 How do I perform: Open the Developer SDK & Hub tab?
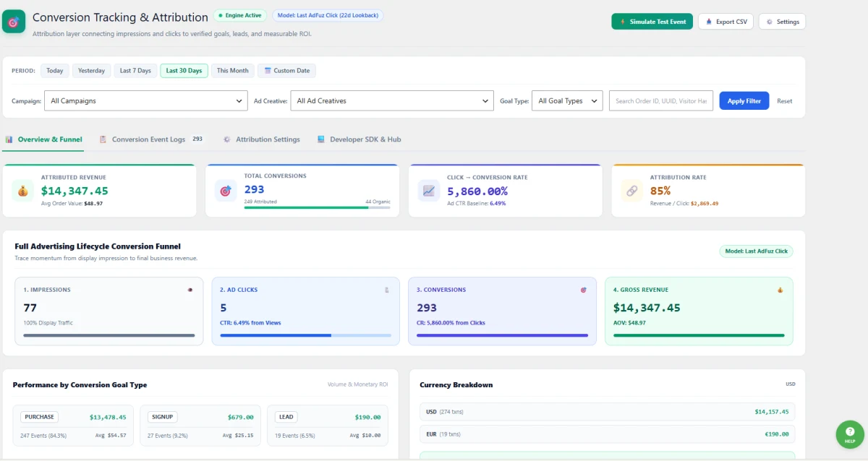[359, 139]
